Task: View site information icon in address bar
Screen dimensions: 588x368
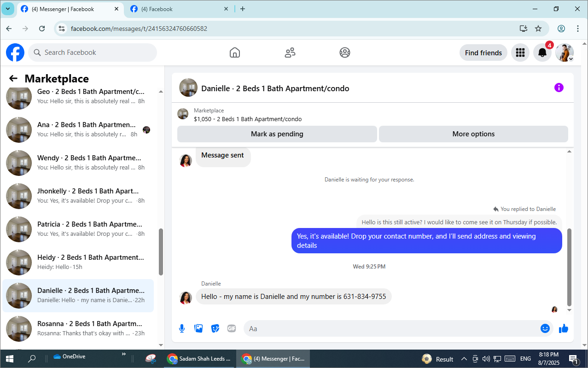Action: click(61, 29)
